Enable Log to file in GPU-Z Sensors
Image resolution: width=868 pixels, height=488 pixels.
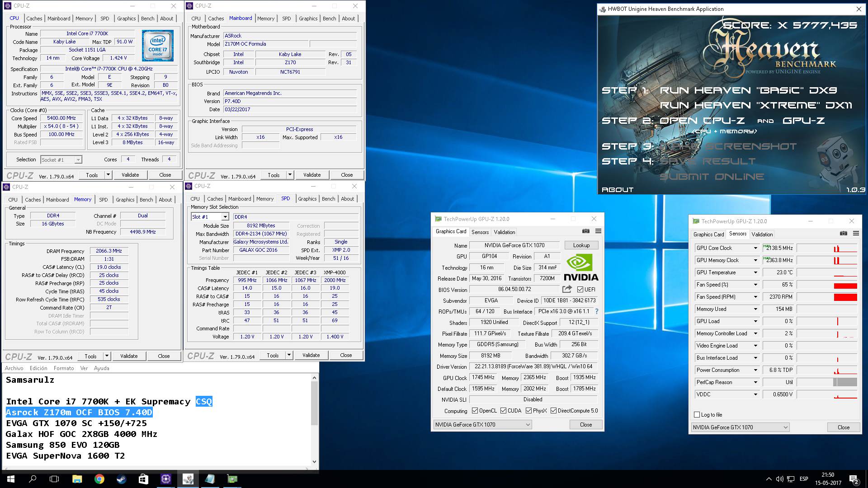click(697, 415)
